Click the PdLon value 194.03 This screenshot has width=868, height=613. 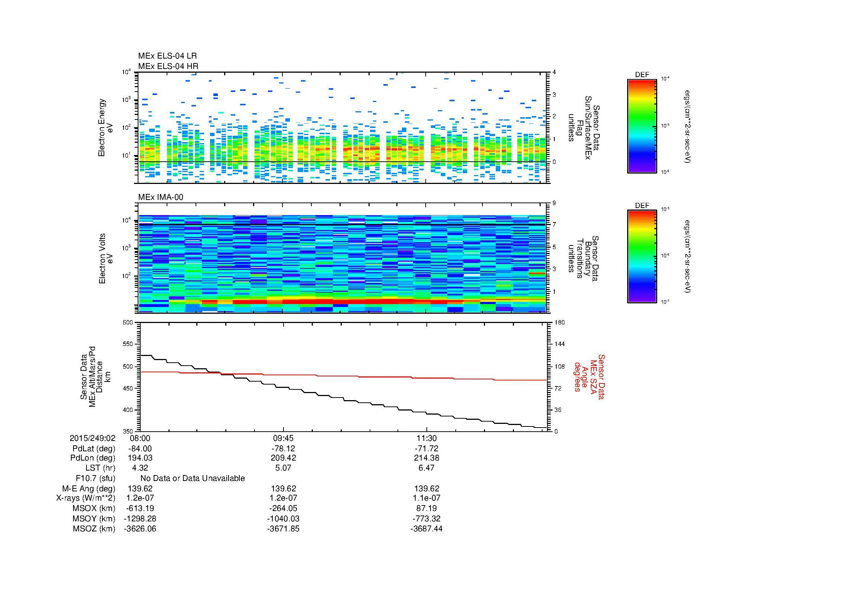point(140,458)
